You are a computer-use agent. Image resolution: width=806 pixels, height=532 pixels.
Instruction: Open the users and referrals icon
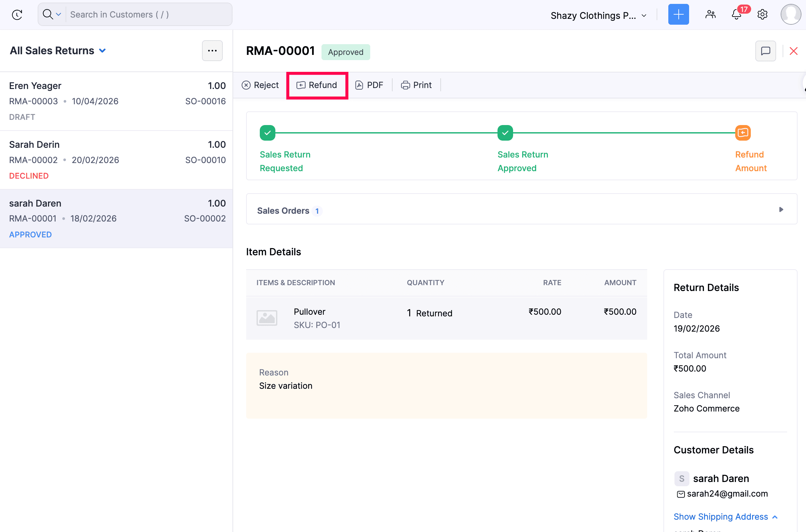click(710, 14)
